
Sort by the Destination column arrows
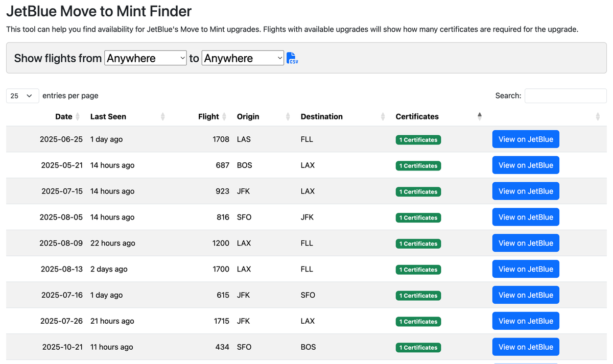pos(383,117)
